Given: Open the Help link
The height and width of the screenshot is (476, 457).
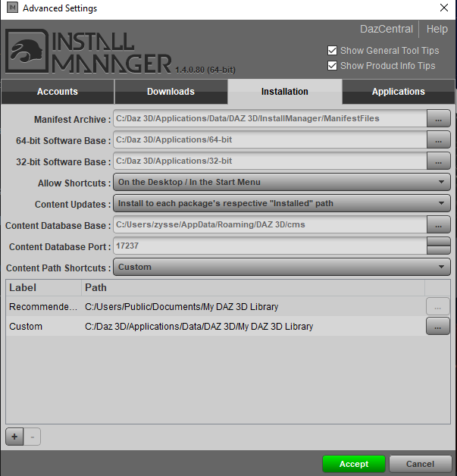Looking at the screenshot, I should (x=437, y=29).
